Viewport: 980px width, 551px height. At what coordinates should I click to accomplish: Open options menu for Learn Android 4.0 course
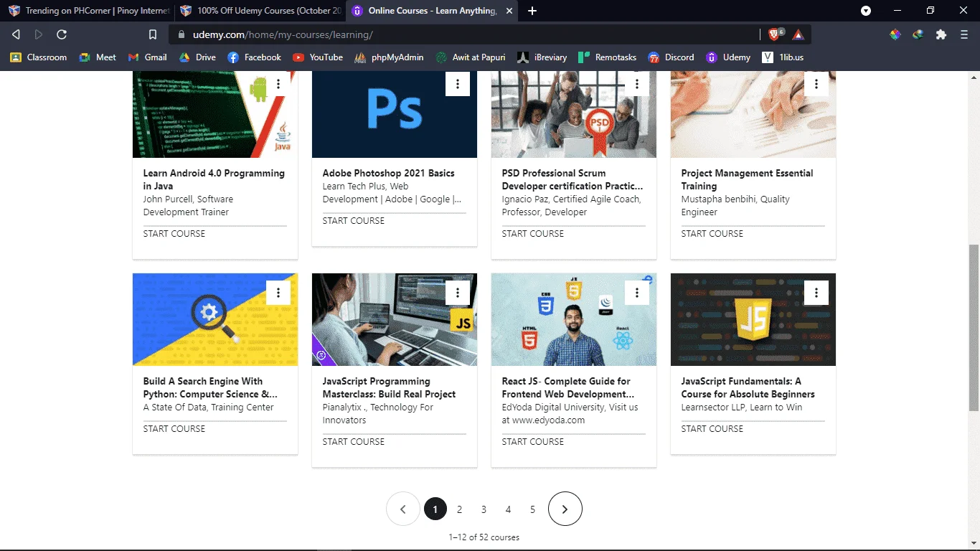tap(278, 84)
